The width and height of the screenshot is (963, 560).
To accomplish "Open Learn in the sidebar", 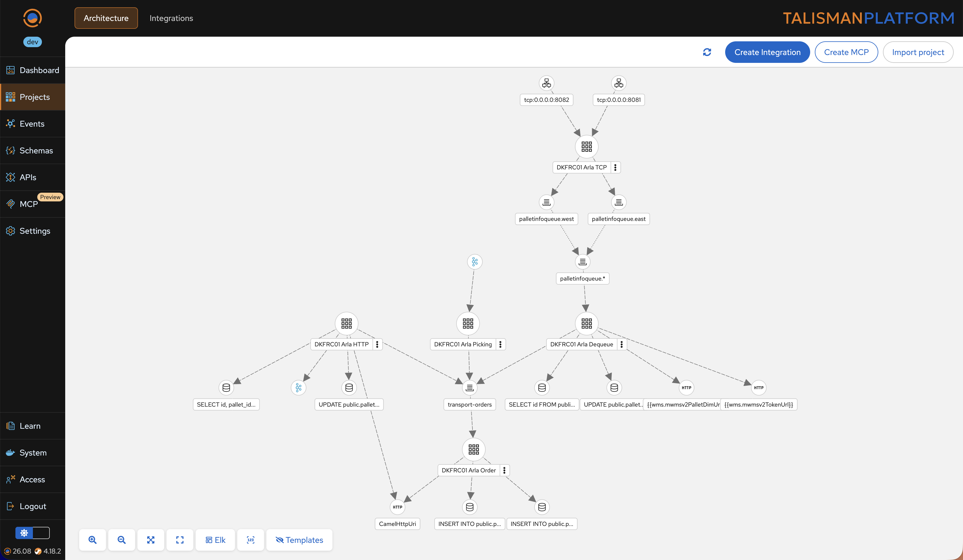I will click(x=33, y=426).
